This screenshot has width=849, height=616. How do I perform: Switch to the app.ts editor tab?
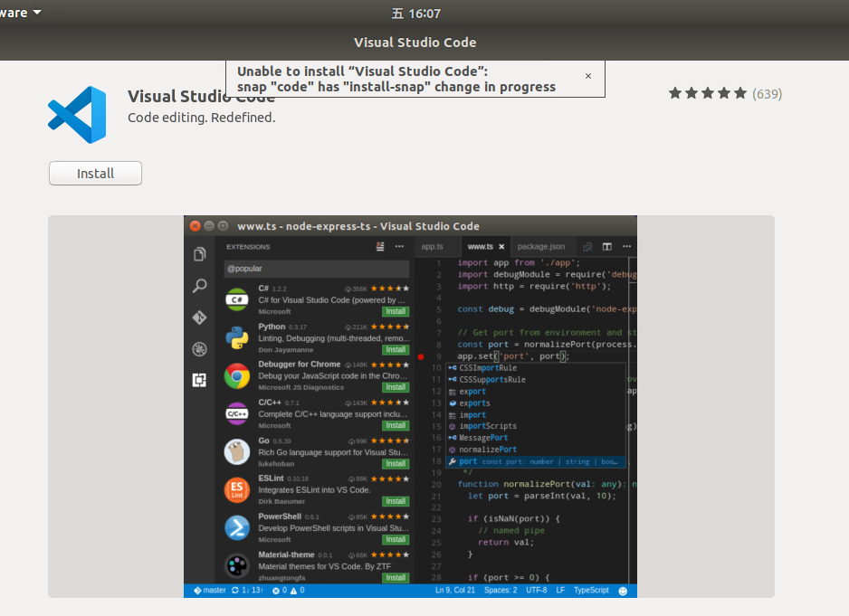433,246
